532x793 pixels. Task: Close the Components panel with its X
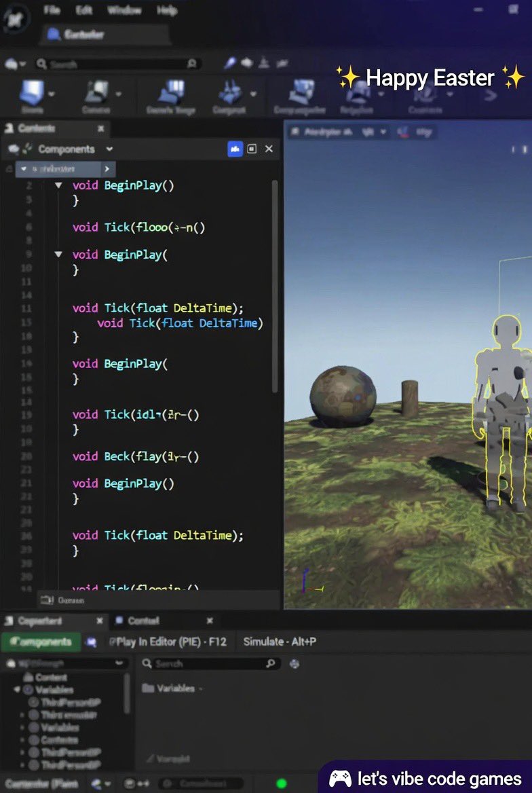pyautogui.click(x=269, y=149)
